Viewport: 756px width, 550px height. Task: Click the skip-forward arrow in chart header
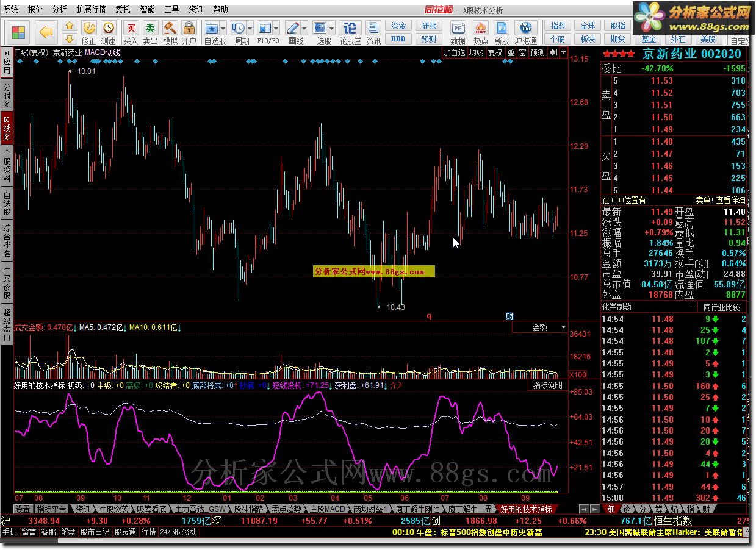[x=553, y=52]
